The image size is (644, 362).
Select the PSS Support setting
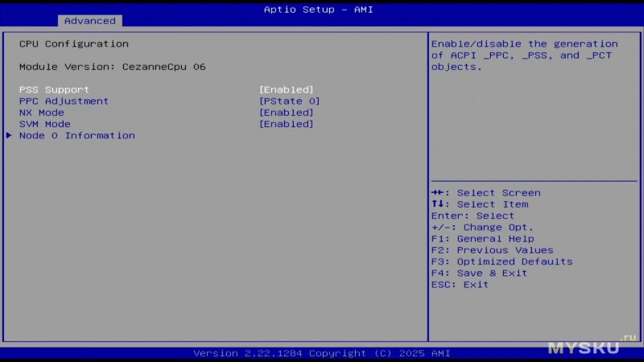tap(54, 89)
